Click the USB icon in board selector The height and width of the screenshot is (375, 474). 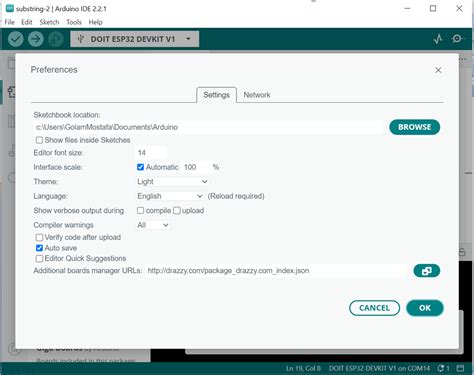80,39
